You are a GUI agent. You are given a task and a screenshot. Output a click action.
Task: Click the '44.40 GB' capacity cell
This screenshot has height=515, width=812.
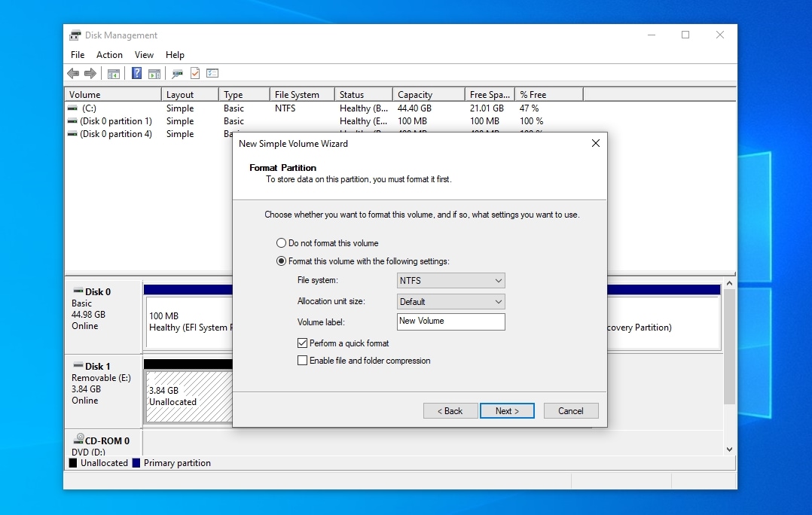[414, 108]
